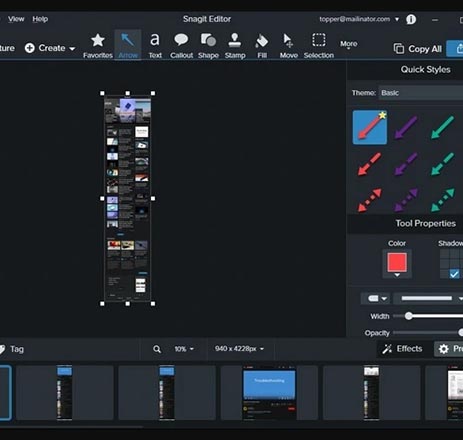Choose the double-headed purple dotted arrow style

point(406,200)
